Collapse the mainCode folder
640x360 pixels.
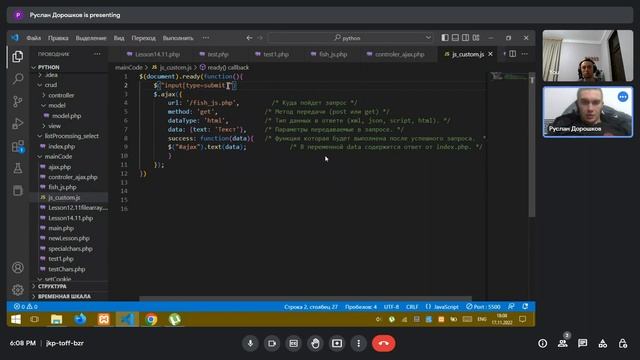(58, 156)
